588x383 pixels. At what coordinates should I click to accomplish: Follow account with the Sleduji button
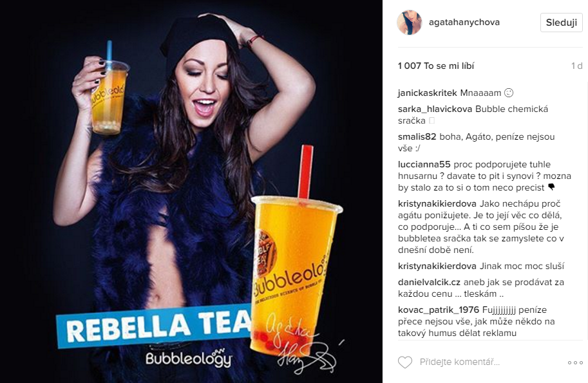(561, 23)
